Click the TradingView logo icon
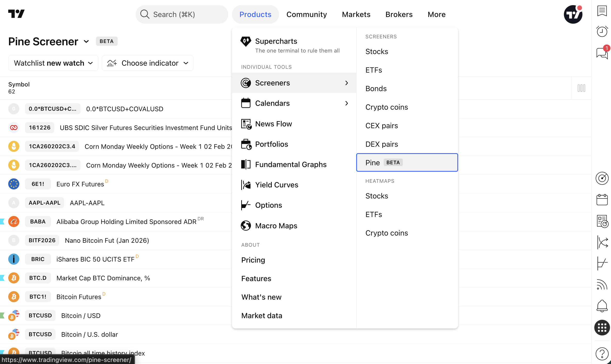Screen dimensions: 611x364 16,14
